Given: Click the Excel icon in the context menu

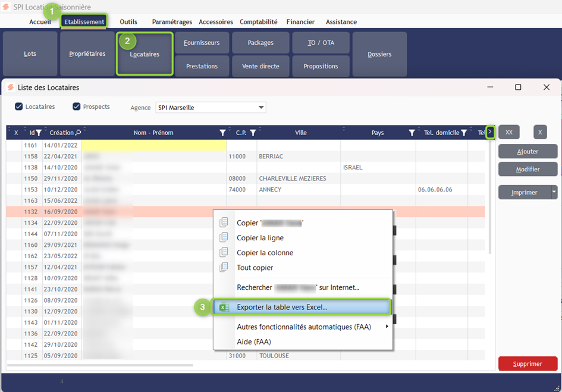Looking at the screenshot, I should 224,308.
